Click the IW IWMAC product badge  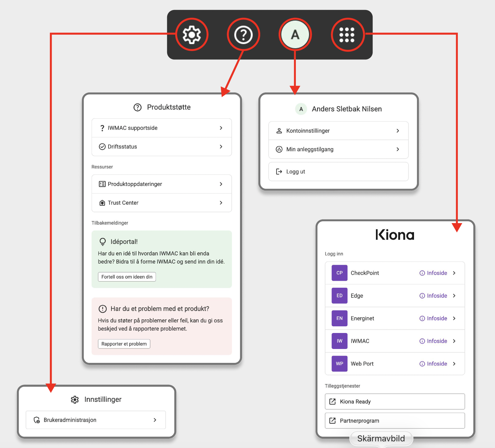coord(339,341)
